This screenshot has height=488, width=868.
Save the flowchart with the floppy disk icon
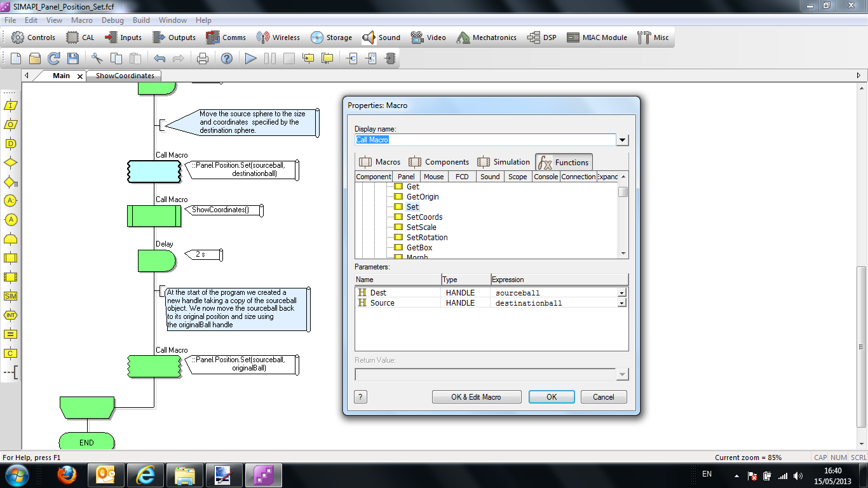coord(73,58)
